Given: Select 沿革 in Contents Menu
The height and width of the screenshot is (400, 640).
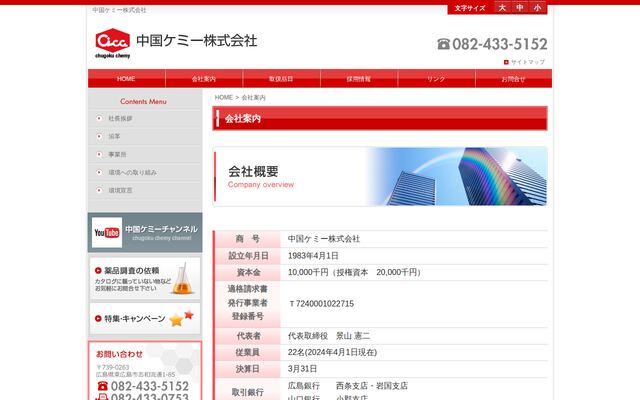Looking at the screenshot, I should [114, 136].
